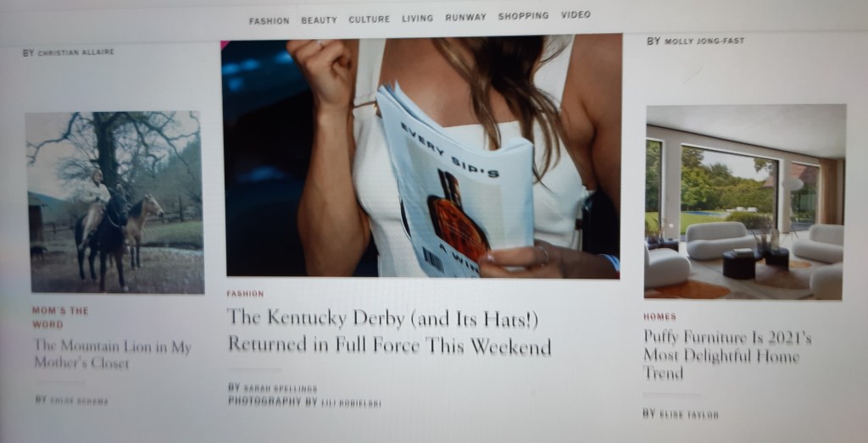Go to the Beauty menu item
Screen dimensions: 868x443
pos(319,20)
